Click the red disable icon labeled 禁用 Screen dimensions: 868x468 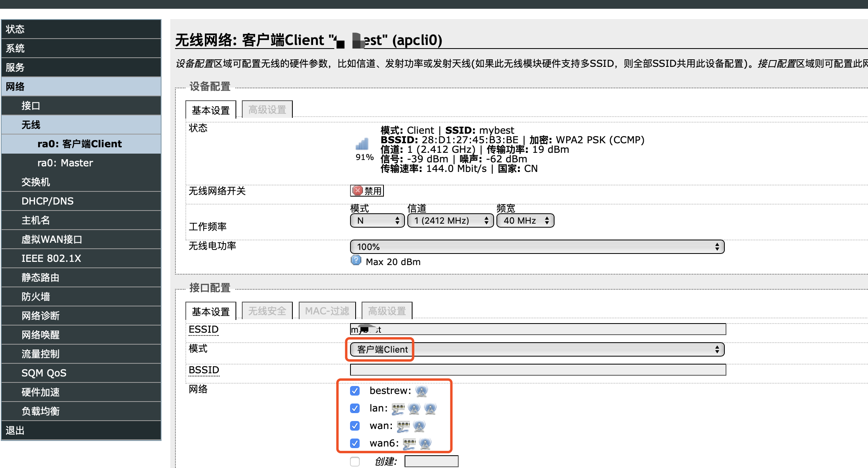coord(366,191)
